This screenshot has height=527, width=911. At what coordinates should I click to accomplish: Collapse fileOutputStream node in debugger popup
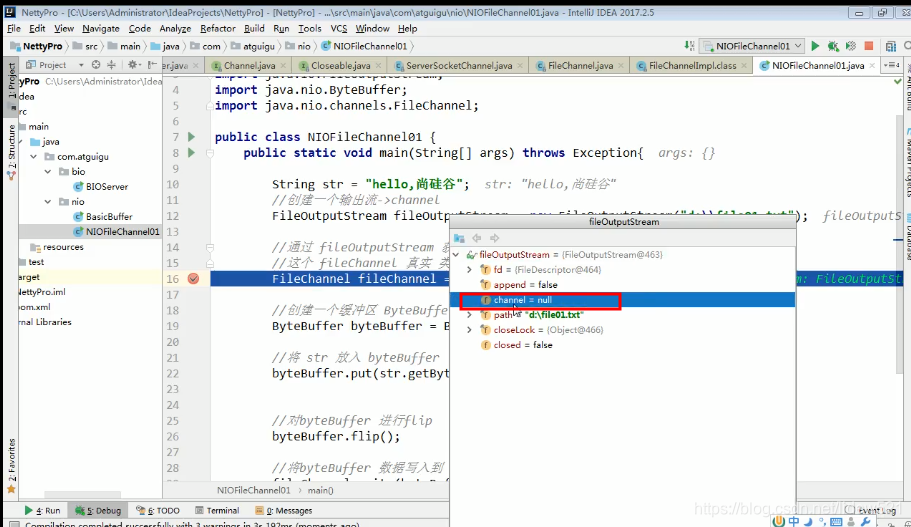[x=456, y=254]
